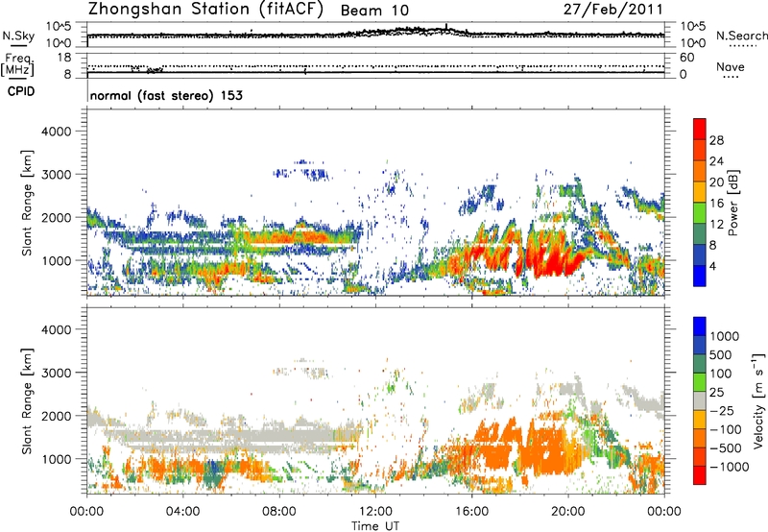Click the 'Nave' legend label
Screen dimensions: 768x532
731,67
